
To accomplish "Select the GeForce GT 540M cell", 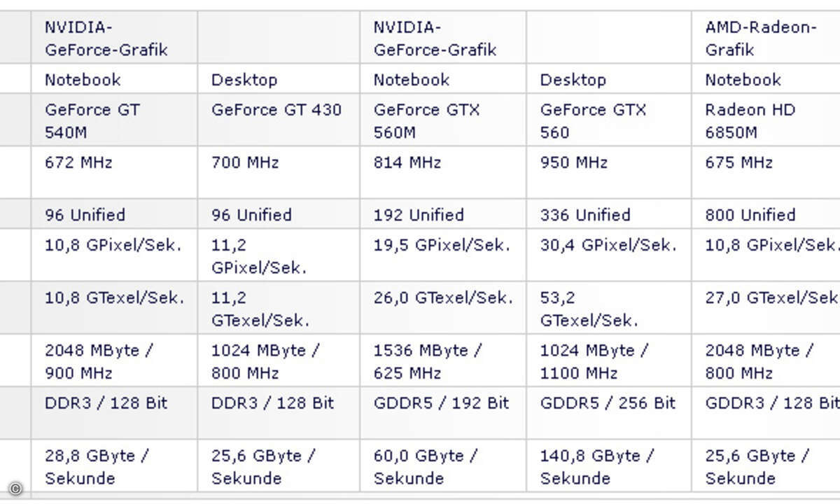I will [114, 120].
